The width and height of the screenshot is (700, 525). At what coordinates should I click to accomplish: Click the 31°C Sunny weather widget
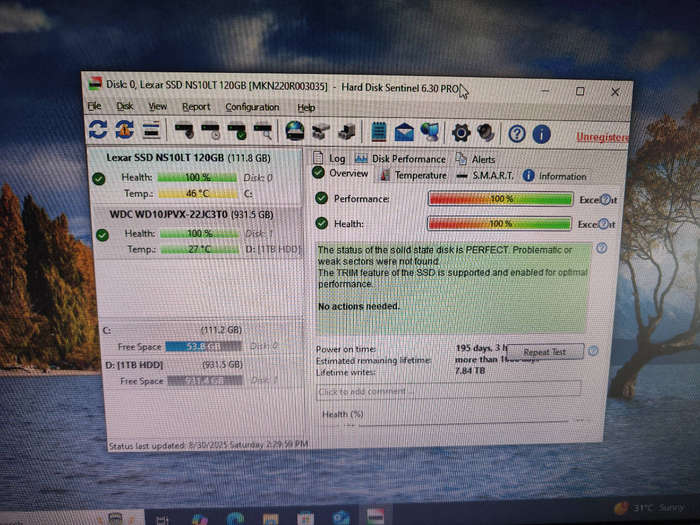pos(649,508)
